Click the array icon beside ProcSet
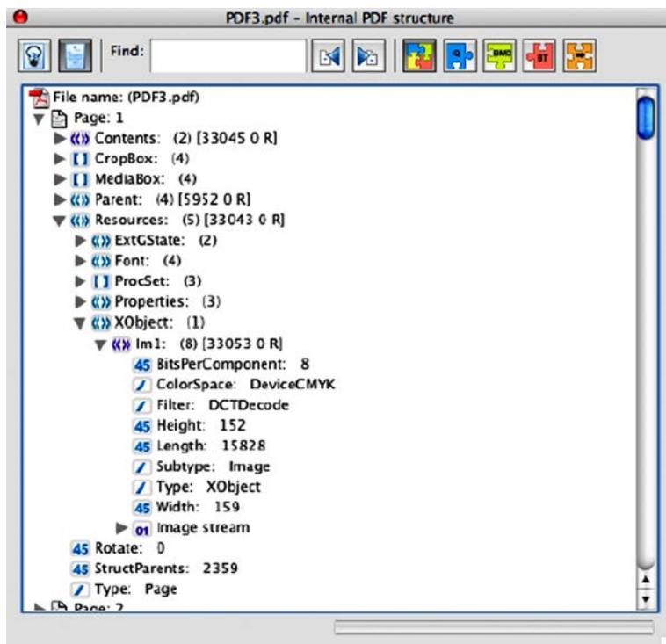Screen dimensions: 666x644 pyautogui.click(x=101, y=281)
